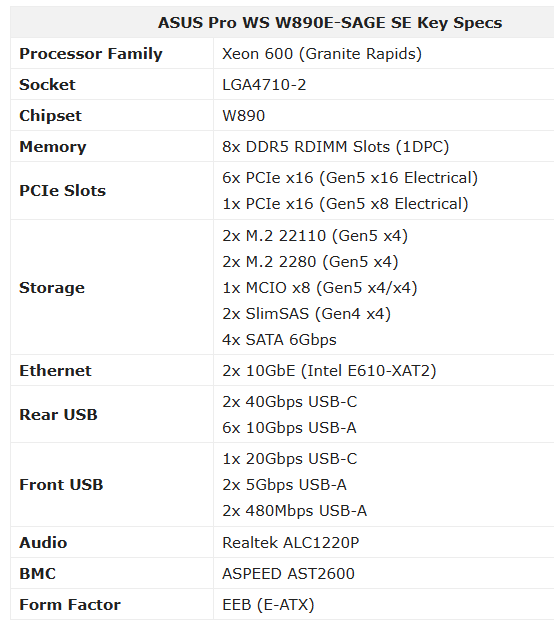Click the 2x SlimSAS (Gen4 x4) entry

(306, 314)
